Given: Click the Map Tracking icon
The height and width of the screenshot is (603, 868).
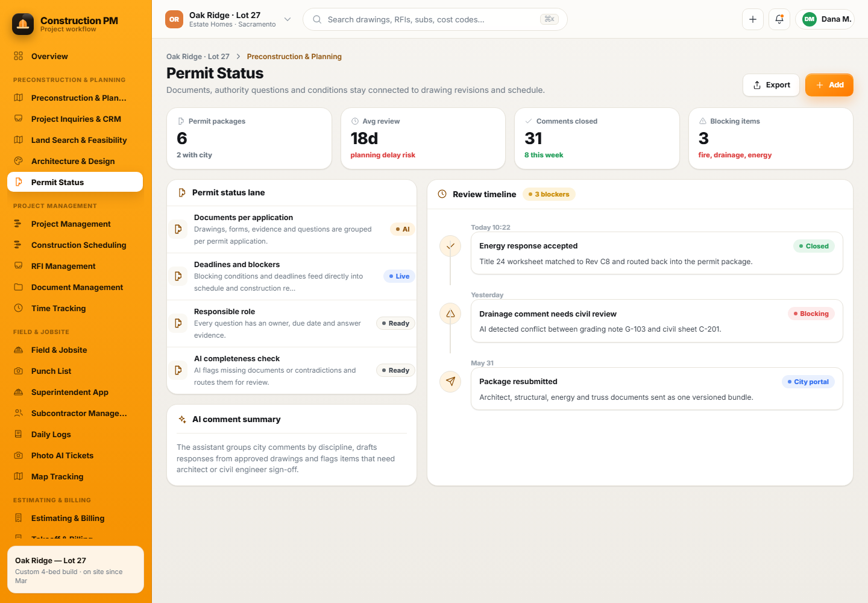Looking at the screenshot, I should (x=19, y=476).
